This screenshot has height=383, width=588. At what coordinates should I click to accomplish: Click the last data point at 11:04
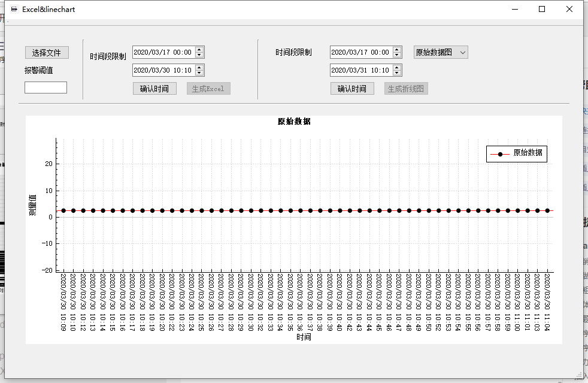pyautogui.click(x=547, y=210)
